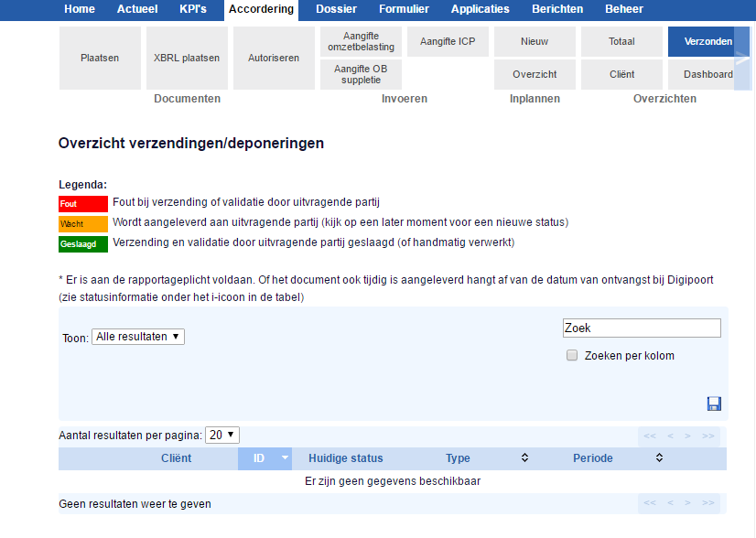
Task: Go to the KPI's tab
Action: (x=193, y=9)
